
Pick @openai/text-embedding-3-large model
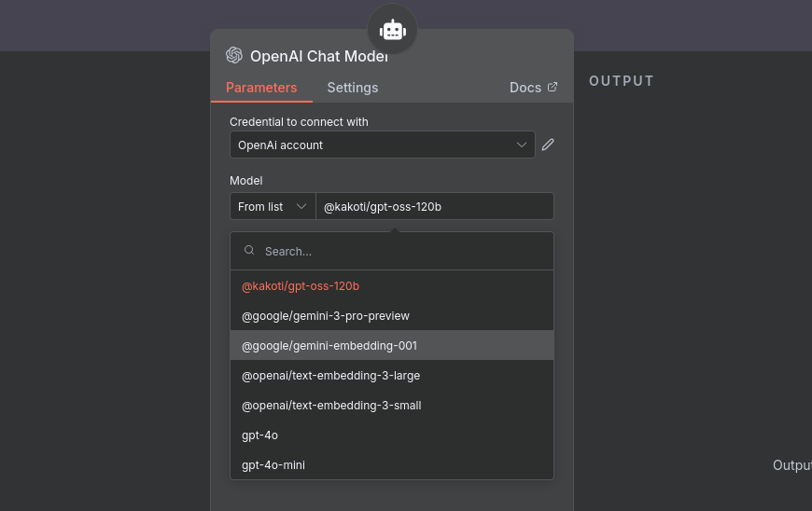(330, 375)
